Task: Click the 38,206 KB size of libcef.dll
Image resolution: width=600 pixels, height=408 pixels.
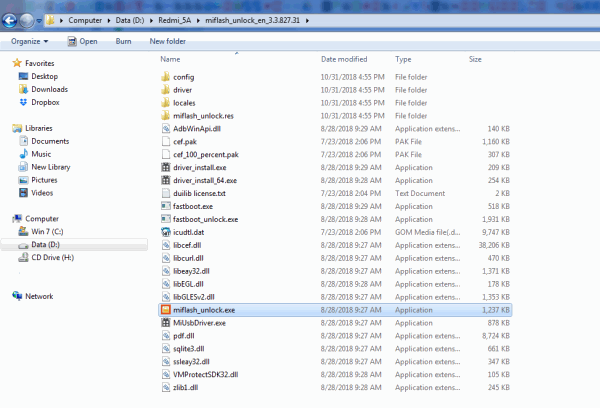Action: coord(494,245)
